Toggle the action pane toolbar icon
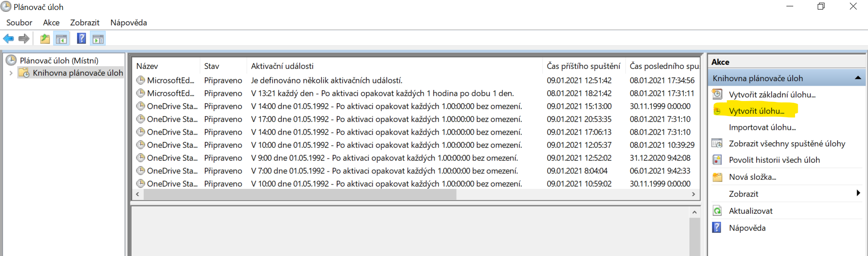Viewport: 868px width, 256px height. (98, 39)
